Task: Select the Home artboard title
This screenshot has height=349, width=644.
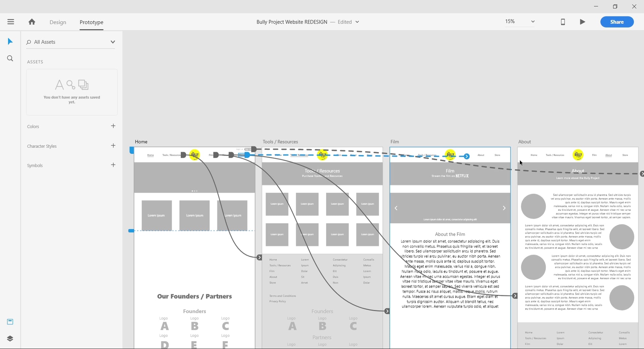Action: 141,142
